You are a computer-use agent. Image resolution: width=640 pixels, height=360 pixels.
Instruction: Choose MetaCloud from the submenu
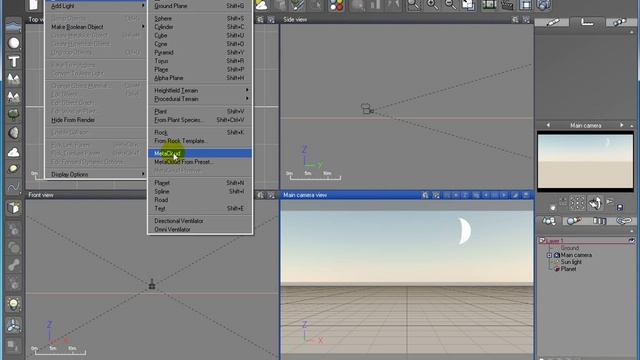tap(200, 153)
